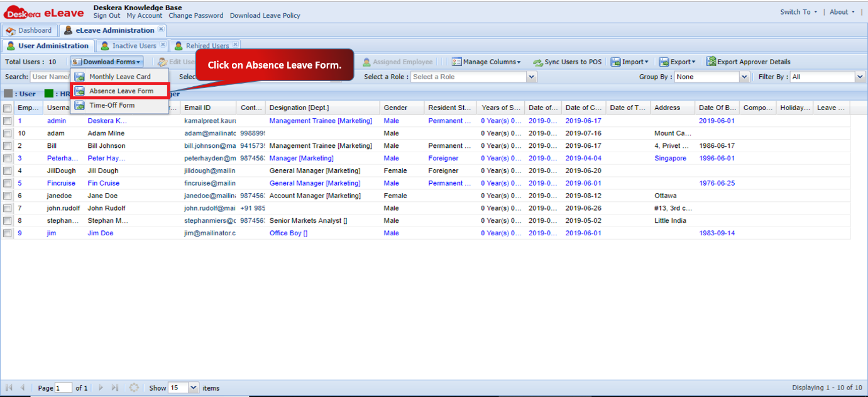The image size is (868, 397).
Task: Click the Download Leave Policy link
Action: click(265, 16)
